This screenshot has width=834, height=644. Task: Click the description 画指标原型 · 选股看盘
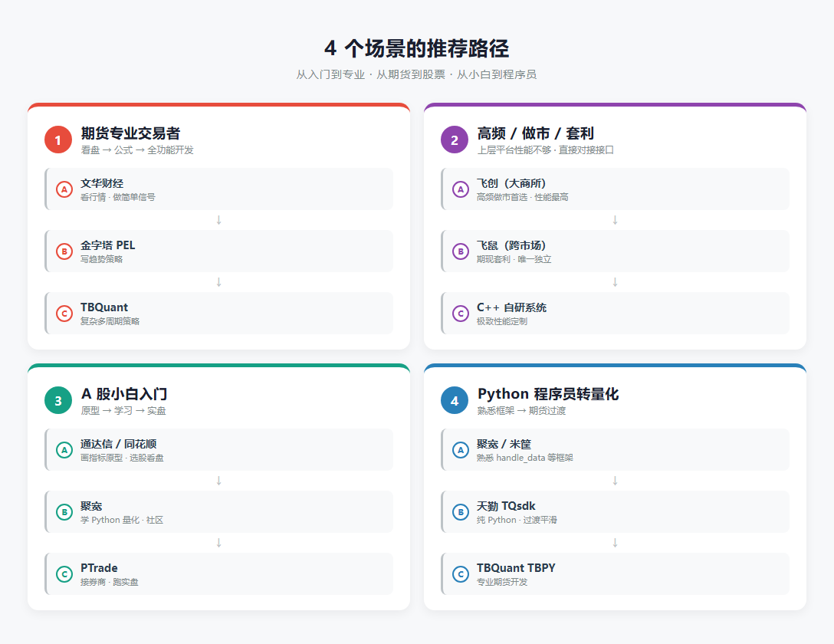pos(123,458)
